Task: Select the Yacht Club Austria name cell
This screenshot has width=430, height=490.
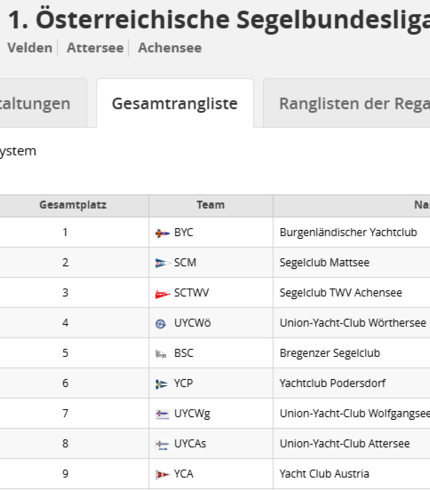Action: click(324, 474)
